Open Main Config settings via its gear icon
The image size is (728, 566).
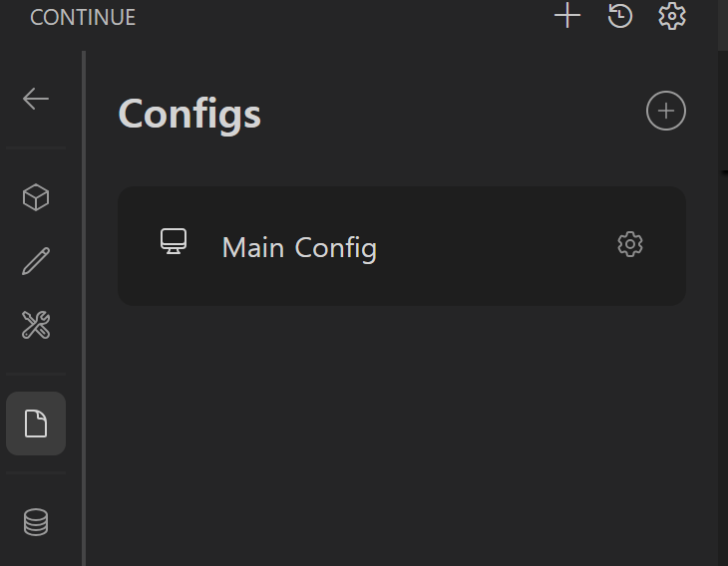click(x=630, y=244)
